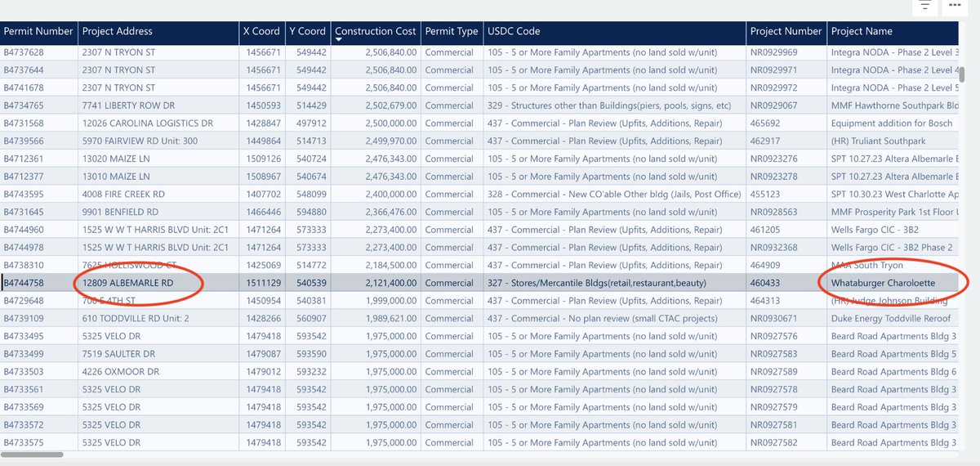Image resolution: width=980 pixels, height=466 pixels.
Task: Select permit number B4744758
Action: [x=24, y=283]
